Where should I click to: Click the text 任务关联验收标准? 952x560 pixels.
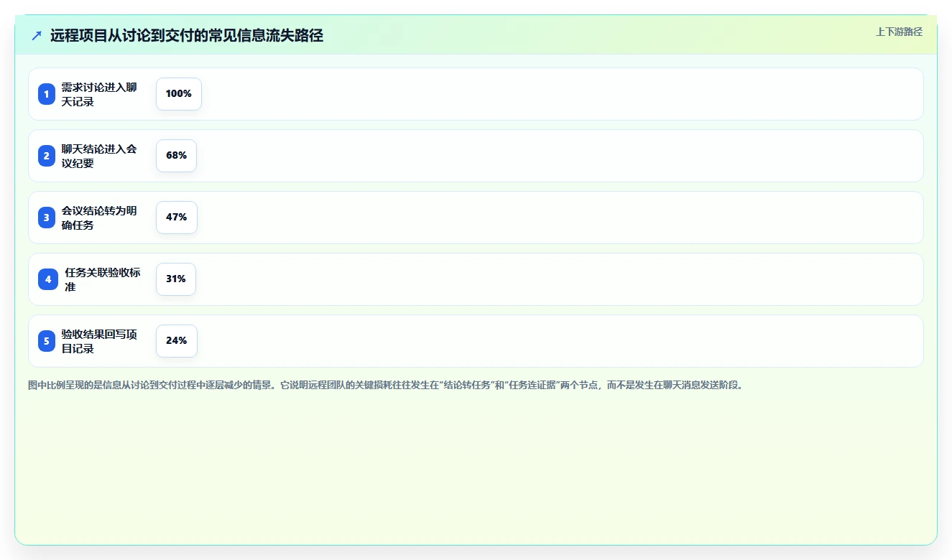tap(103, 279)
